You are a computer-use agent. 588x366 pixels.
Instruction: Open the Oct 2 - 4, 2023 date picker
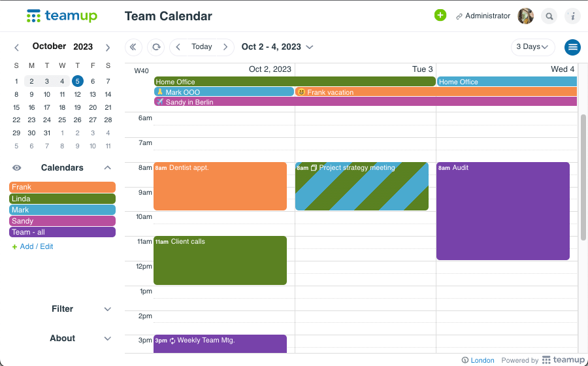point(277,47)
